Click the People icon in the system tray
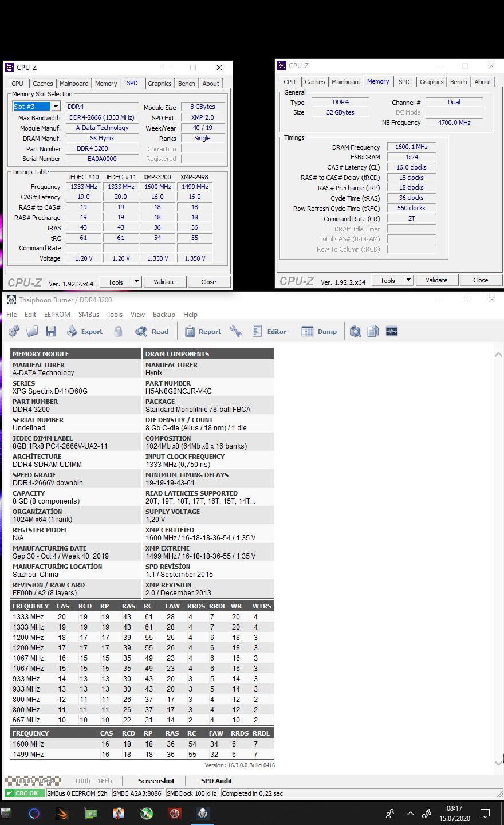This screenshot has width=504, height=825. [390, 814]
